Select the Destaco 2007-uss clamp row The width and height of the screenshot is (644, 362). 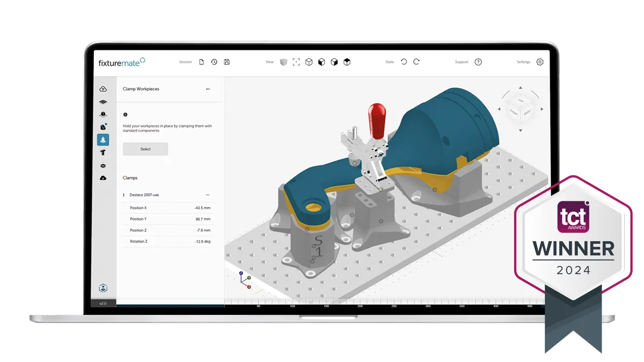pos(167,195)
